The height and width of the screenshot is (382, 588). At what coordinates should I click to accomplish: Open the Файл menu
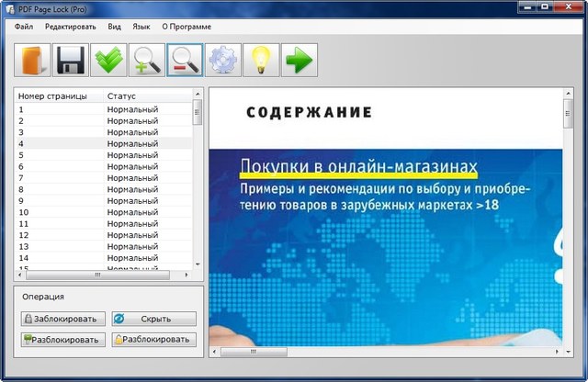point(24,27)
